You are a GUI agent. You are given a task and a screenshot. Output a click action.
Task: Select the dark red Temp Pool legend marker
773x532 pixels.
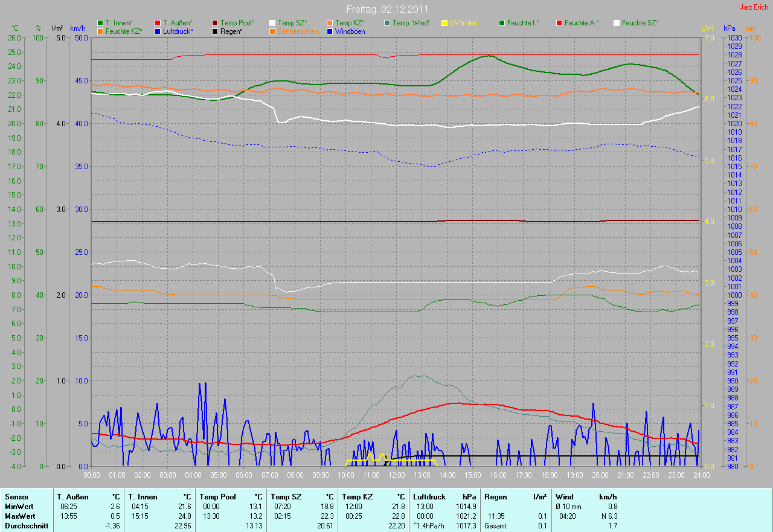point(215,23)
